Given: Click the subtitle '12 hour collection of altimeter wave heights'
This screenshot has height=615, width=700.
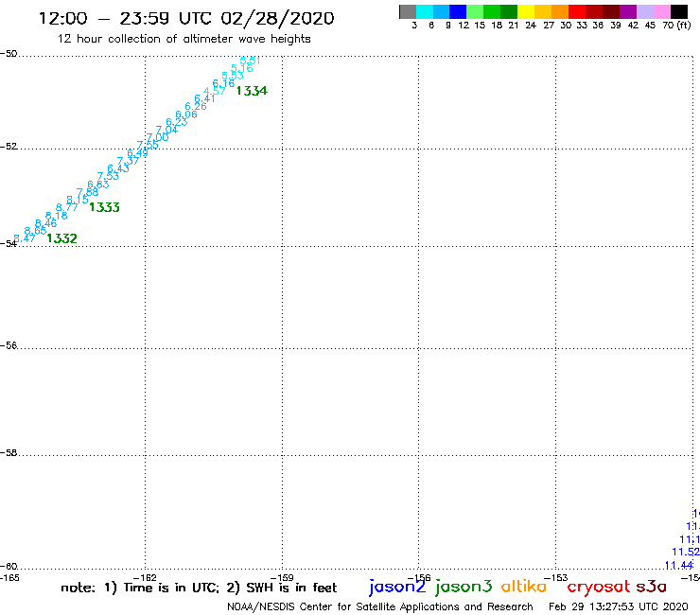Looking at the screenshot, I should [184, 39].
